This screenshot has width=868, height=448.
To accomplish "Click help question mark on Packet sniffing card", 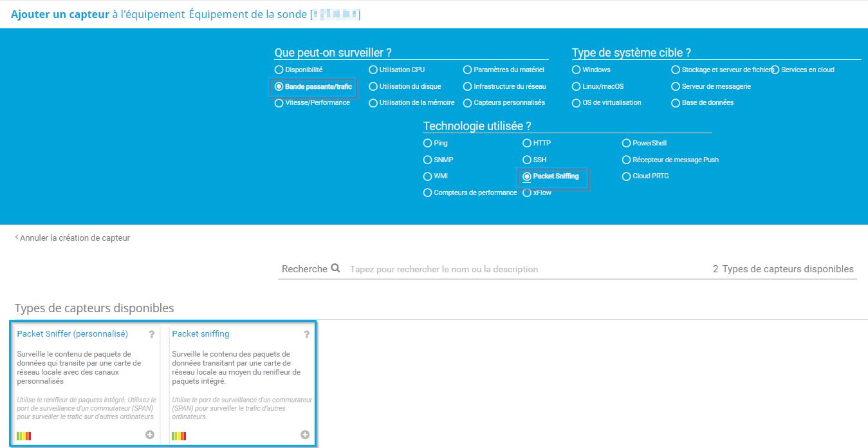I will [307, 334].
